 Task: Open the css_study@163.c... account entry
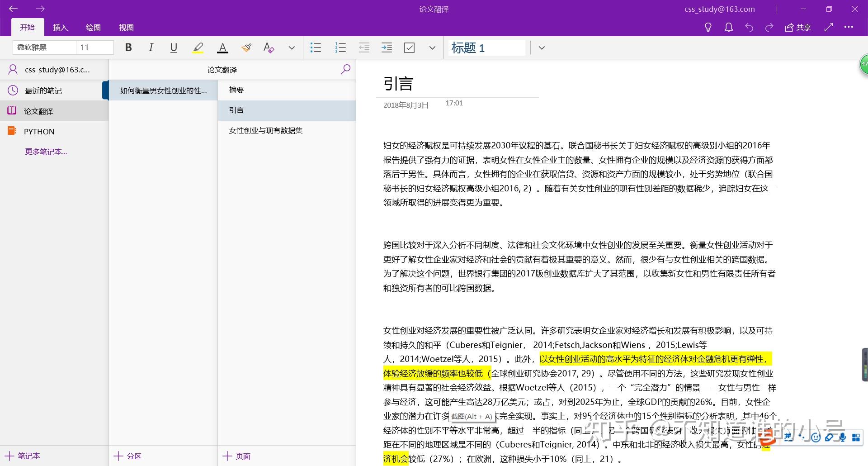pyautogui.click(x=54, y=70)
